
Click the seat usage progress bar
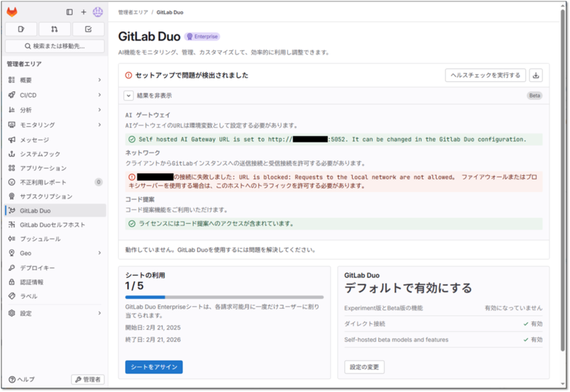tap(224, 297)
